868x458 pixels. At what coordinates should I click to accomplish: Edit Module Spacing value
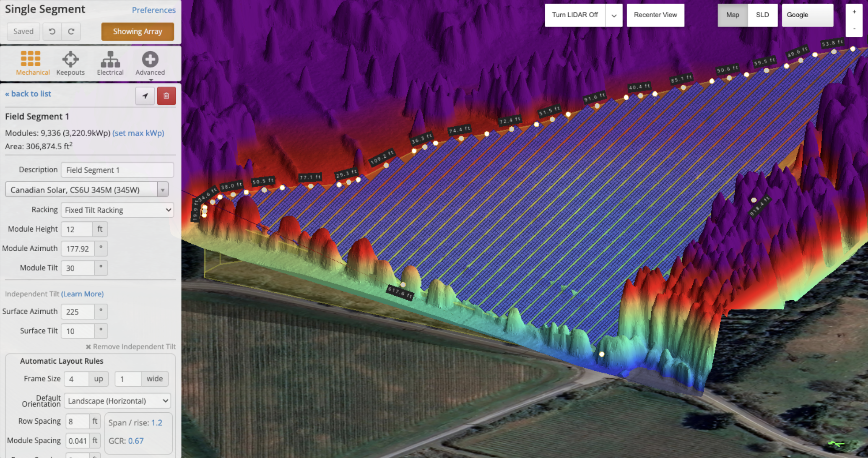tap(78, 440)
